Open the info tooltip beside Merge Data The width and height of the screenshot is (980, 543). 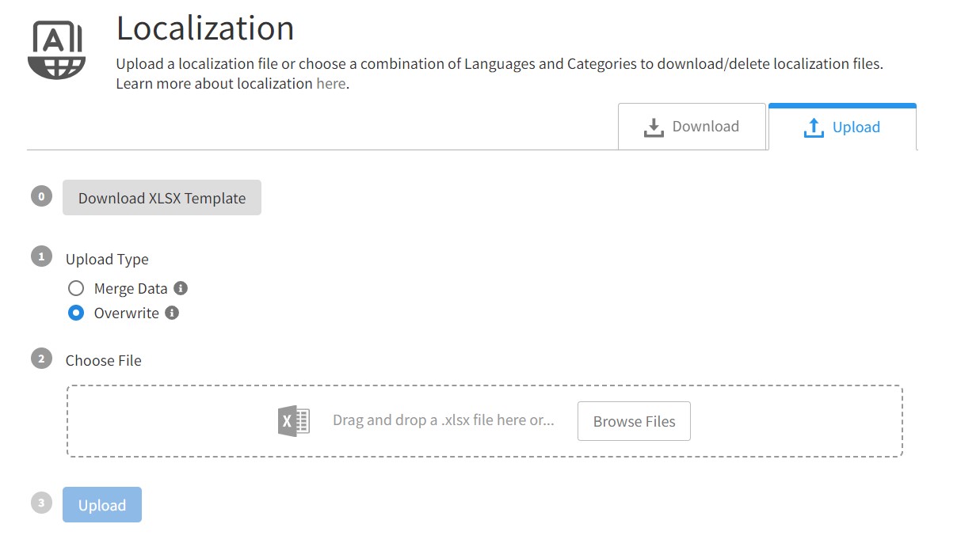[x=182, y=288]
